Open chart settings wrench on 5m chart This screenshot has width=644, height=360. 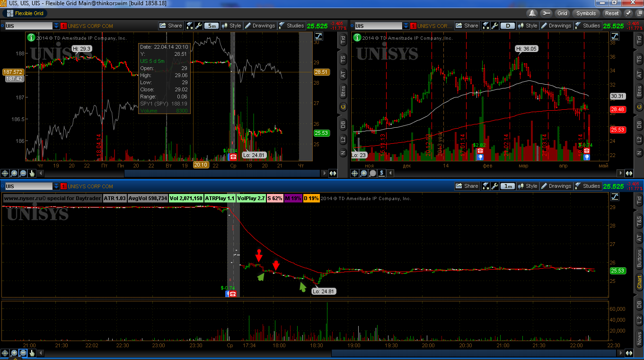point(199,26)
